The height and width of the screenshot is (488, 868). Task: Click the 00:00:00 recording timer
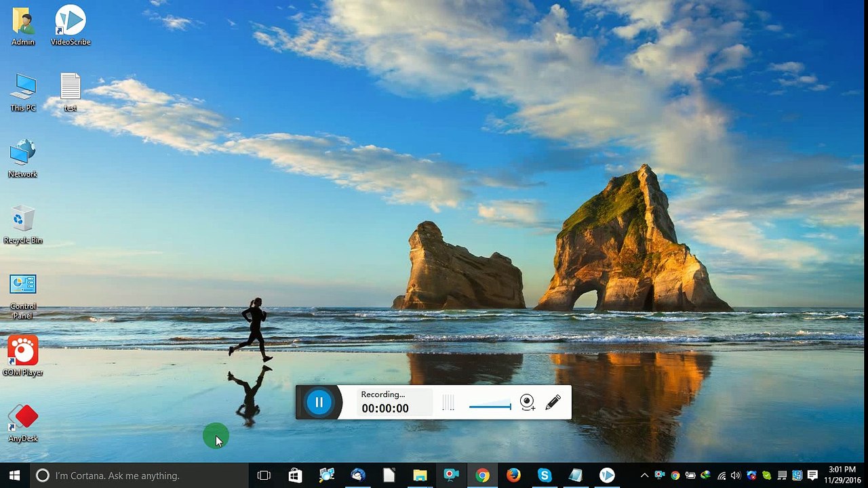[x=385, y=408]
